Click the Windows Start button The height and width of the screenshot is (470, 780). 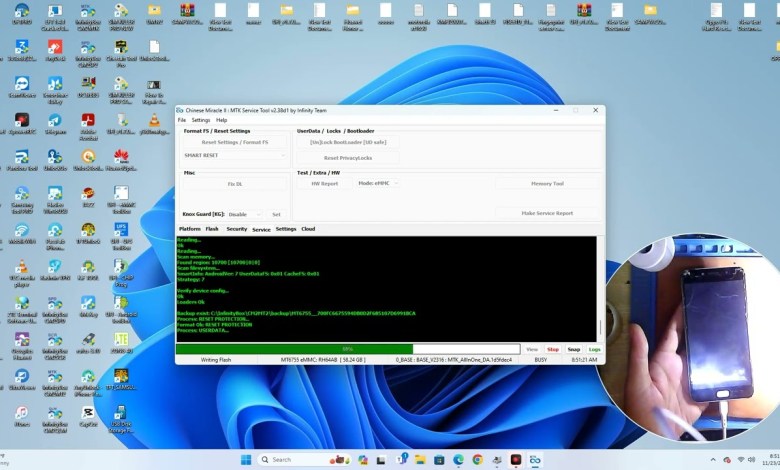pos(246,459)
